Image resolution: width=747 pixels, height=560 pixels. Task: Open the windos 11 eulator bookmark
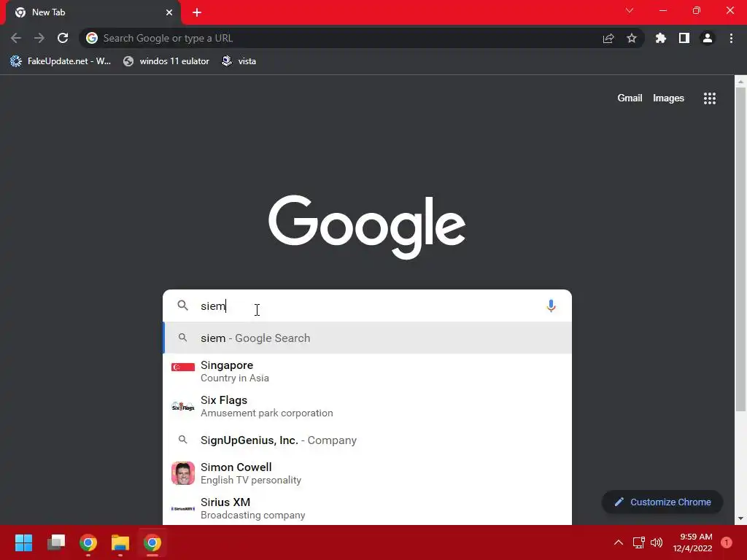click(166, 61)
